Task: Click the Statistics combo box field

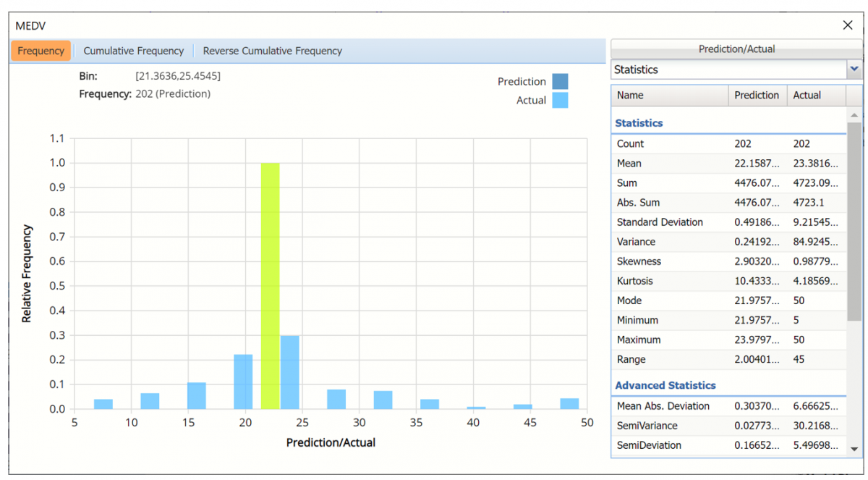Action: pyautogui.click(x=728, y=70)
